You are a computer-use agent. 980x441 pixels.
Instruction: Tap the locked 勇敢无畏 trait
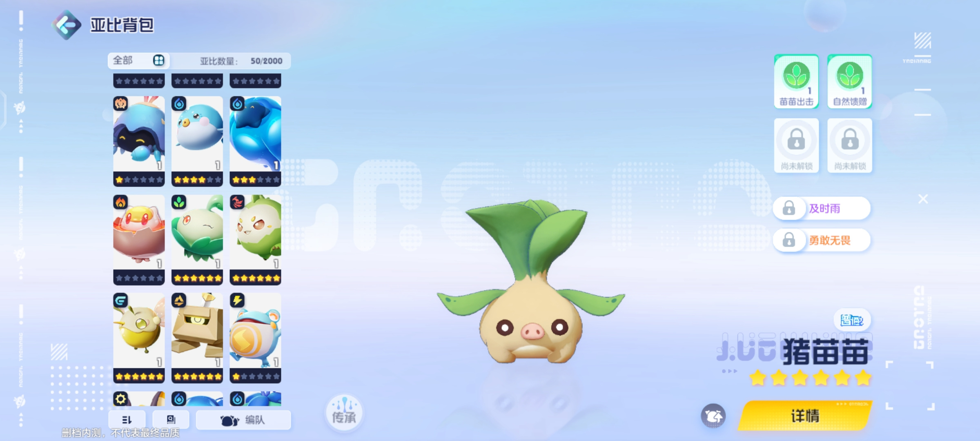(822, 240)
